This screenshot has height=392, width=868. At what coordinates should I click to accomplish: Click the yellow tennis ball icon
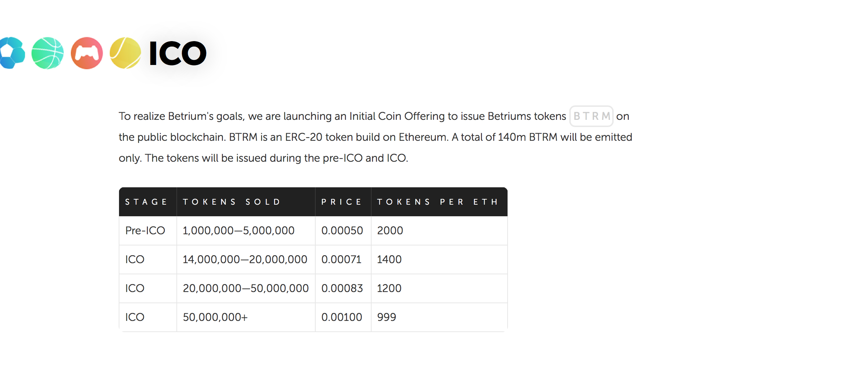pyautogui.click(x=125, y=53)
